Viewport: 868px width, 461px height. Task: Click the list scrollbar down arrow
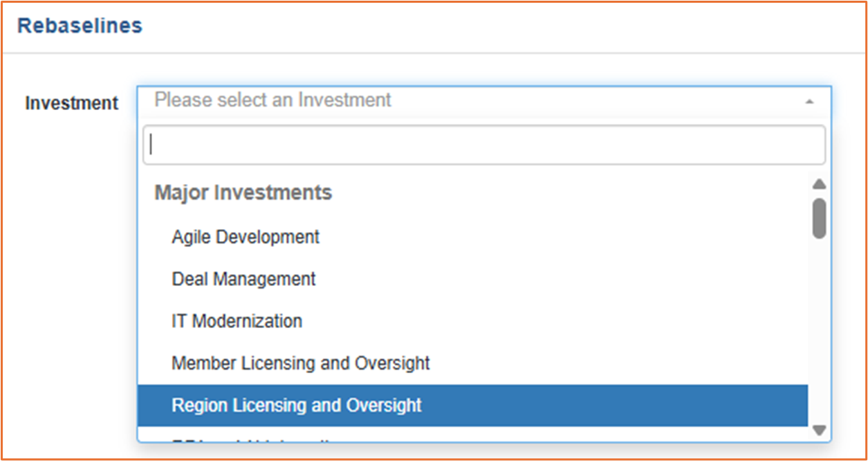click(819, 431)
